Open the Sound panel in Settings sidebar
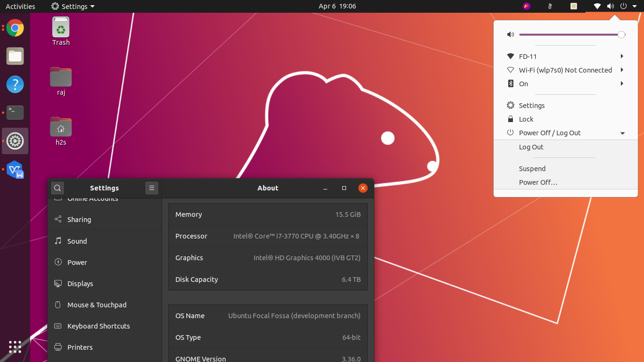 click(77, 241)
